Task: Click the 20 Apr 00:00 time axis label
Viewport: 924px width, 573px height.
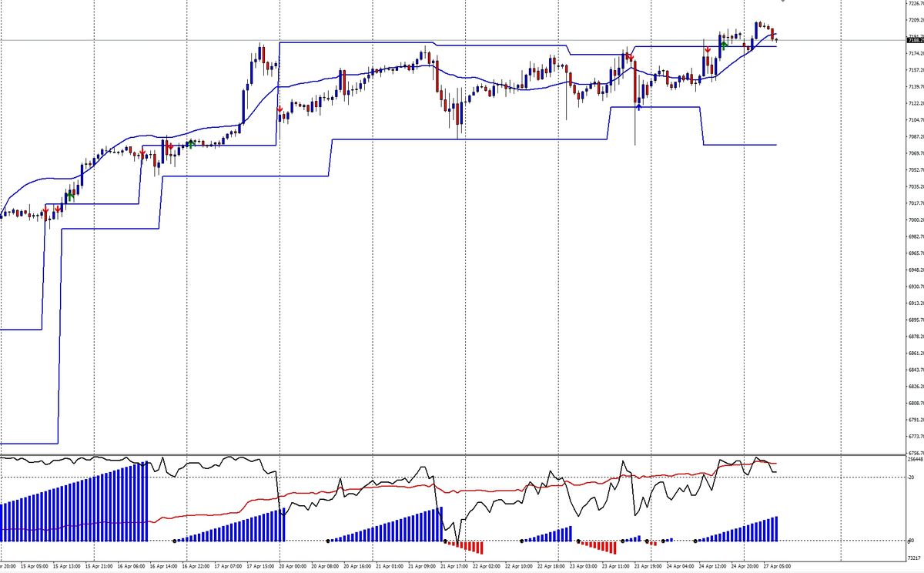Action: point(293,565)
